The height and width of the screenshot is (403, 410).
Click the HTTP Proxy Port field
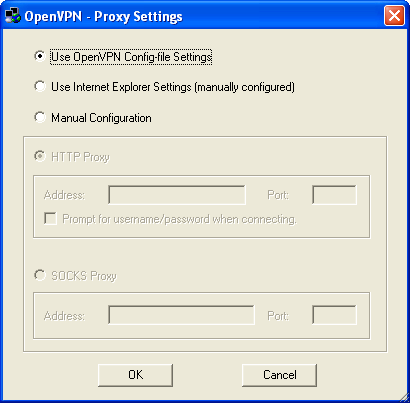coord(334,195)
